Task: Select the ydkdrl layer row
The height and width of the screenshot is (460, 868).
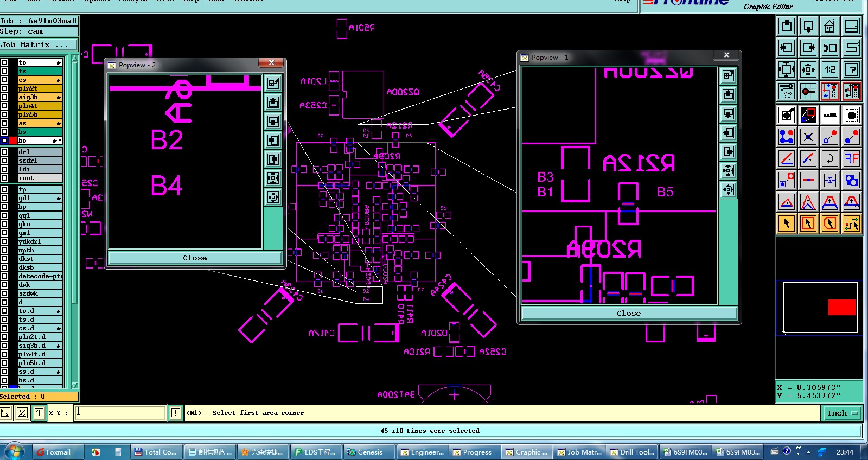Action: tap(40, 241)
